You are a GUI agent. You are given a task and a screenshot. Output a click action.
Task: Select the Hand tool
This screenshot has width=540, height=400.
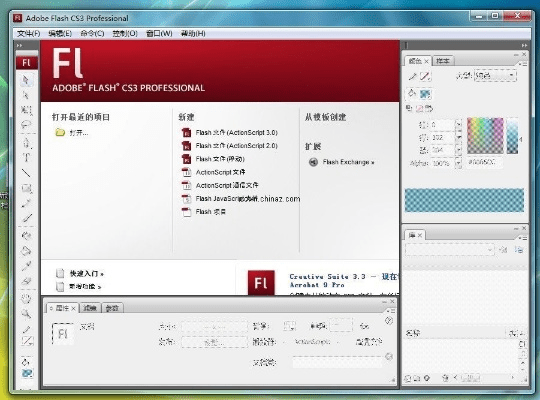click(x=26, y=298)
